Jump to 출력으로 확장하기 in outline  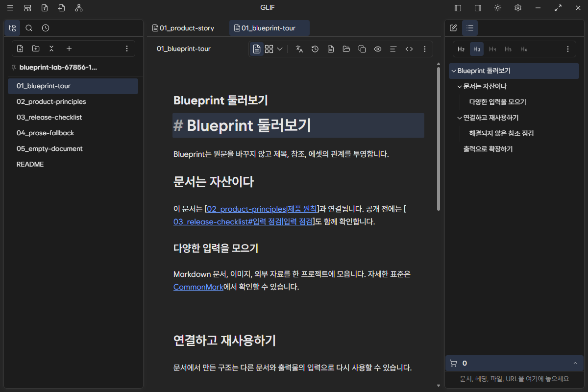(488, 149)
